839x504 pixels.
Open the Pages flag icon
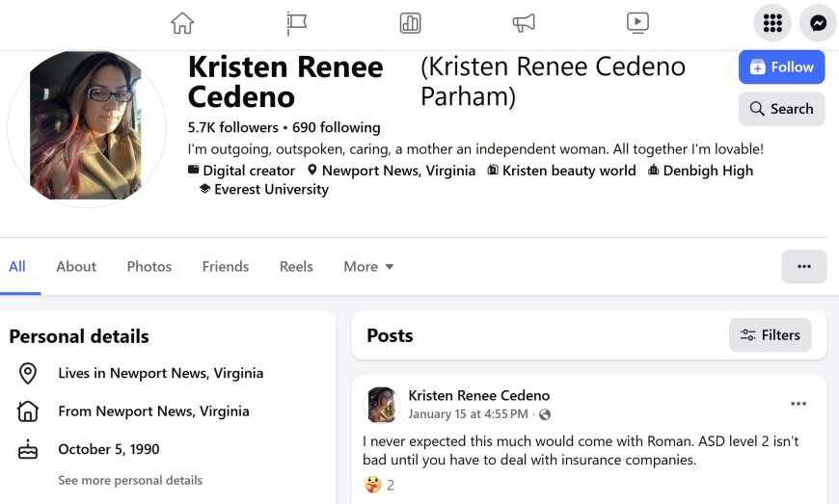296,23
